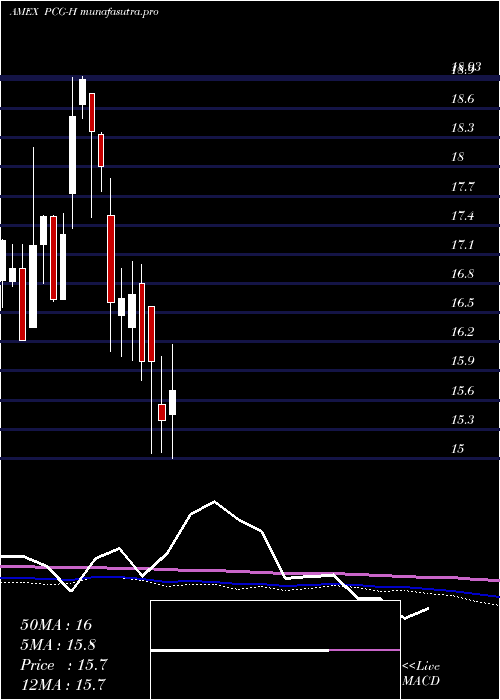The image size is (500, 700).
Task: Click the 15.6 price axis label
Action: [x=462, y=391]
